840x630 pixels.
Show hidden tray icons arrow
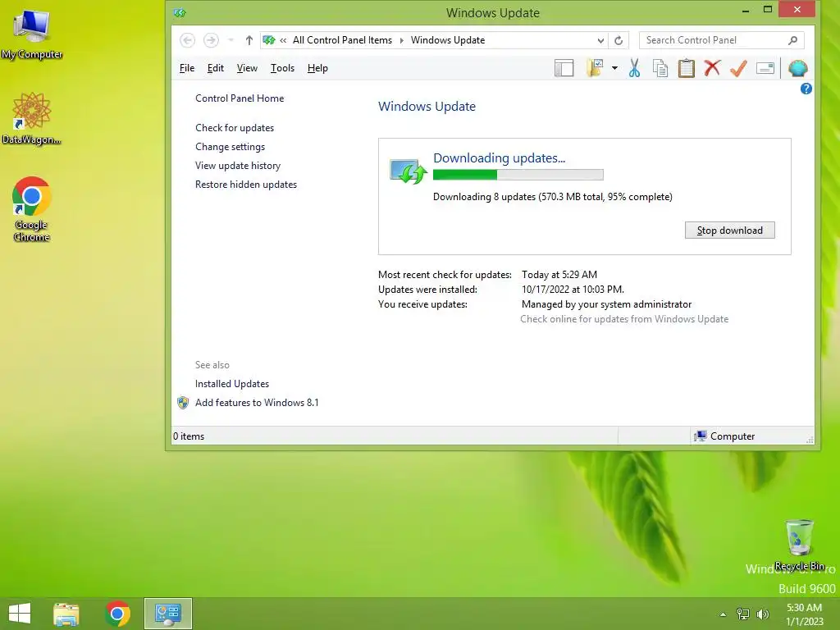pos(723,614)
